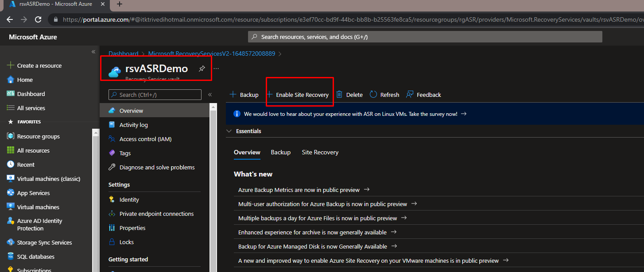Click the Microsoft Azure portal logo text
Viewport: 644px width, 272px height.
click(33, 37)
